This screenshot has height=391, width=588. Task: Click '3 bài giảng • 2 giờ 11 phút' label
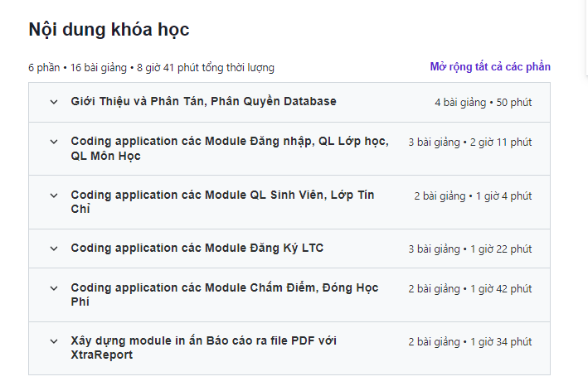[469, 142]
